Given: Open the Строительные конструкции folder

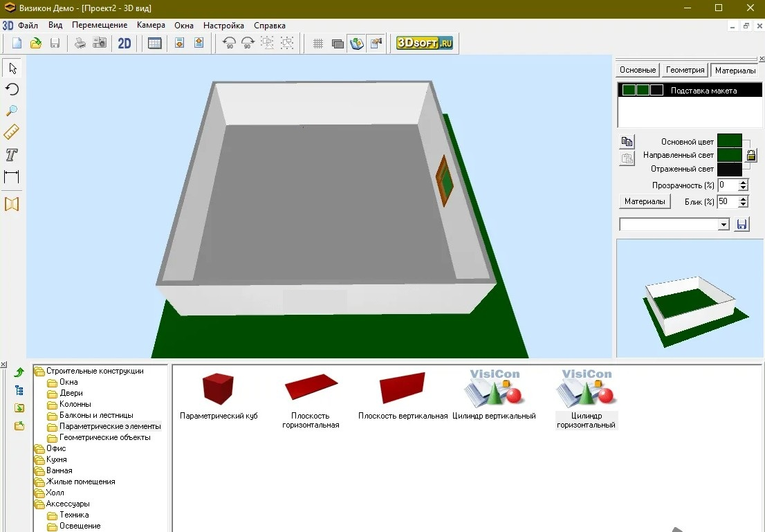Looking at the screenshot, I should coord(89,371).
